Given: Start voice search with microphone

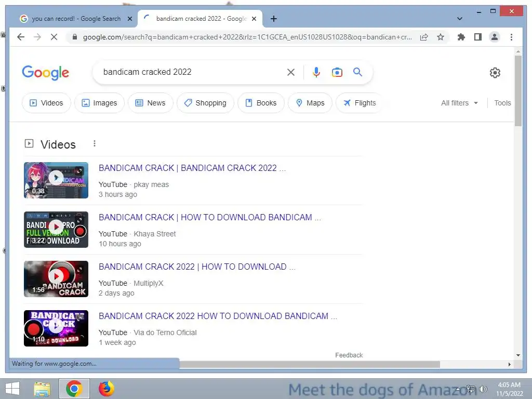Looking at the screenshot, I should [x=316, y=72].
